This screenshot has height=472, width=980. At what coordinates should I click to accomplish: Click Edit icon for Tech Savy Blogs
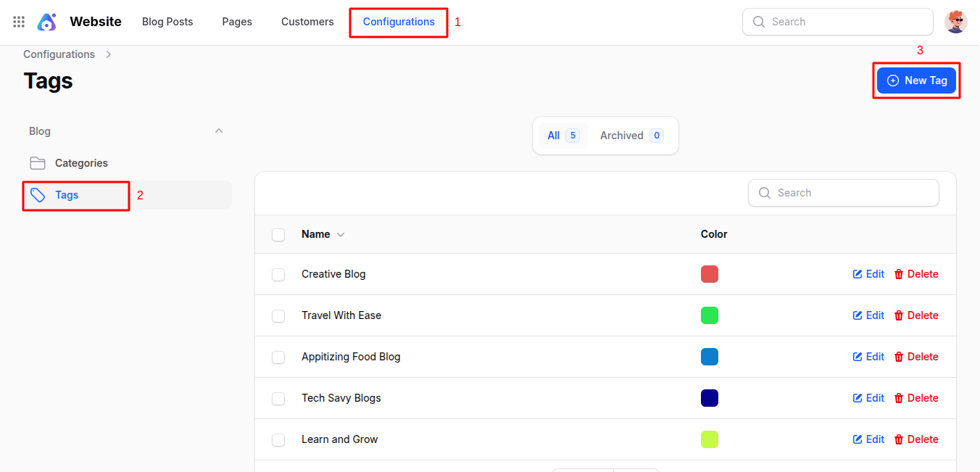point(857,398)
